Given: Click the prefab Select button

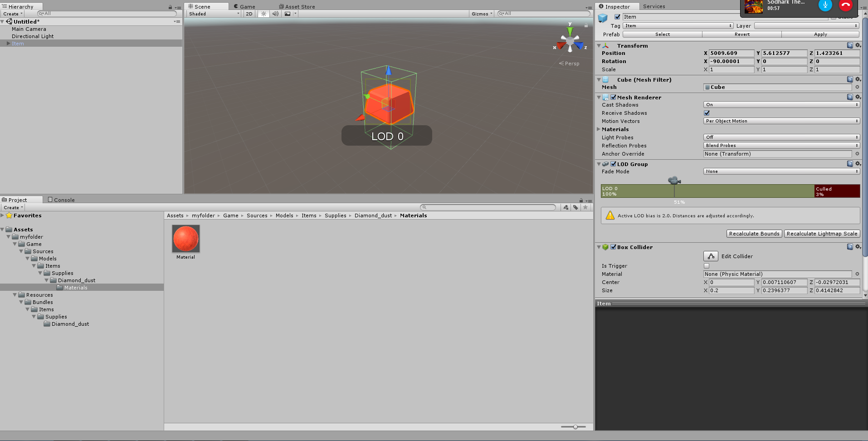Looking at the screenshot, I should pos(662,34).
